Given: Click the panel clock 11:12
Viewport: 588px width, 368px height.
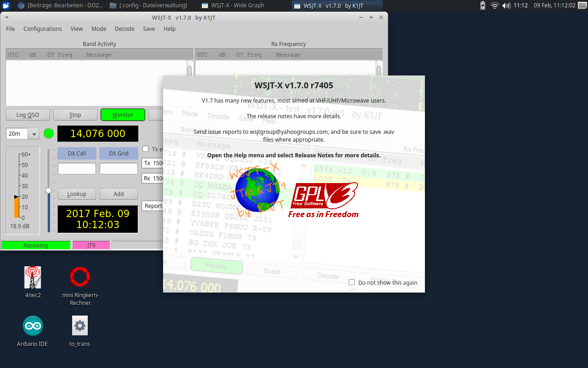Looking at the screenshot, I should [x=520, y=6].
